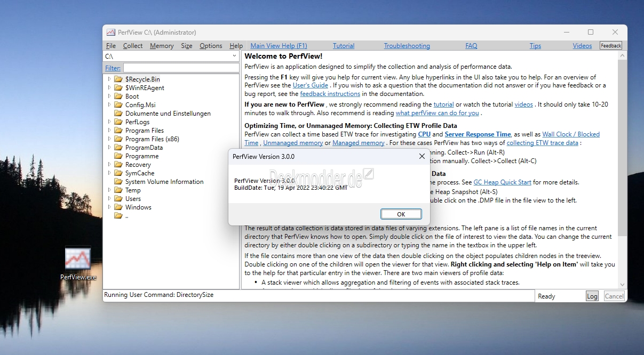
Task: Click the PerfLogs folder icon
Action: pos(118,122)
